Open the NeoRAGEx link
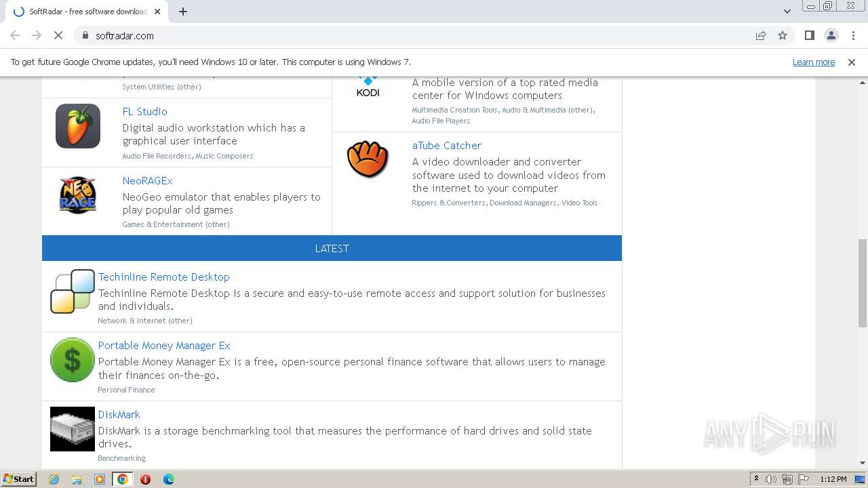 pyautogui.click(x=147, y=180)
